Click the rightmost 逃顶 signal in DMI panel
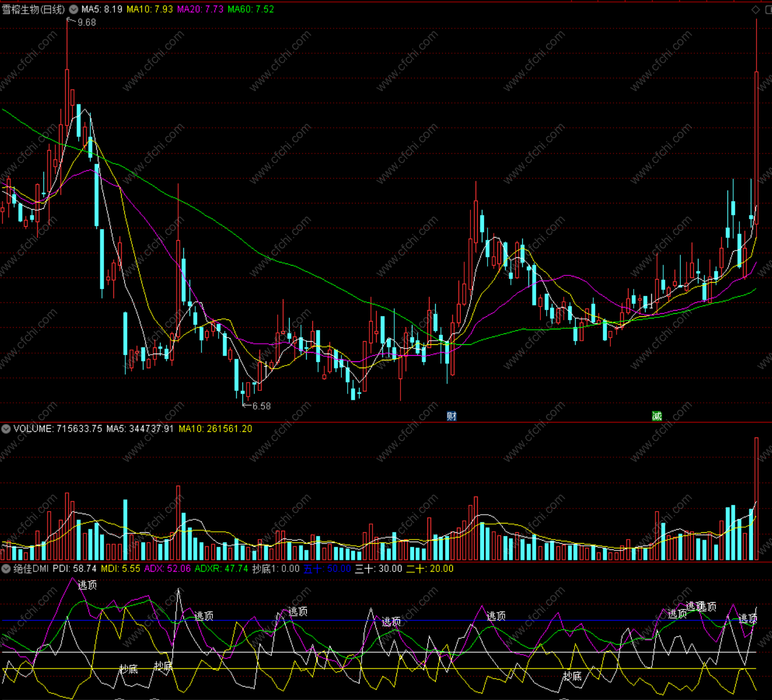The height and width of the screenshot is (700, 772). point(748,619)
